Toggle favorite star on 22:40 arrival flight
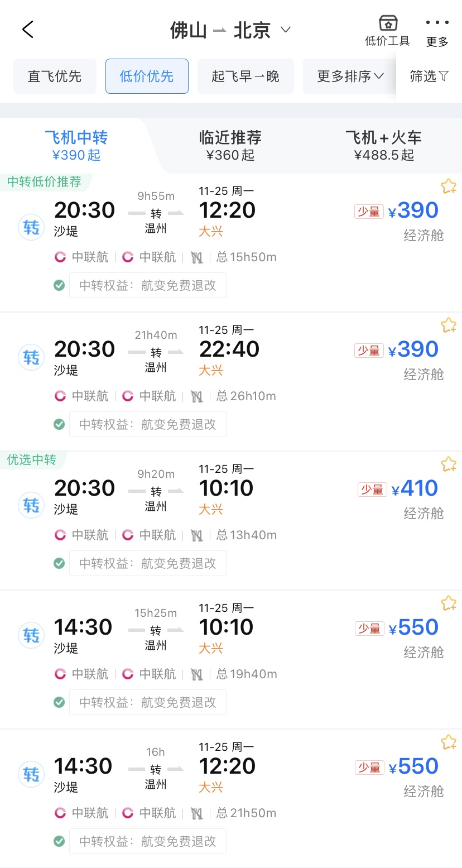This screenshot has height=868, width=462. coord(449,325)
